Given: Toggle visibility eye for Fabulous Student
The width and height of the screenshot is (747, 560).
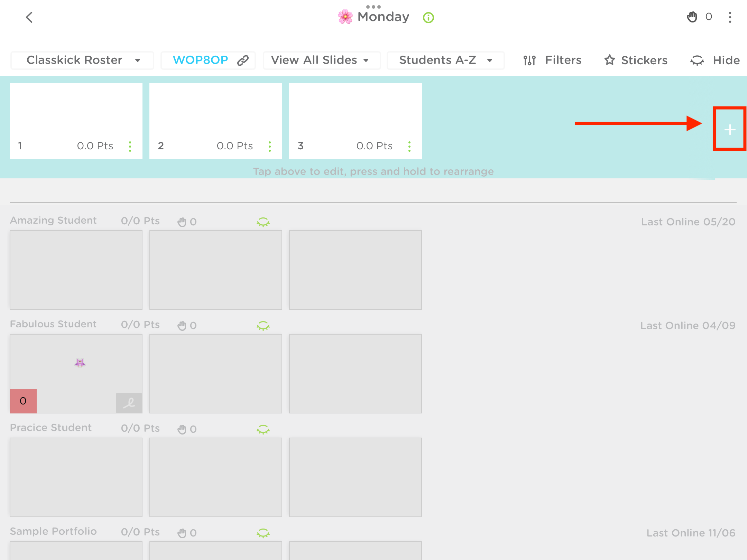Looking at the screenshot, I should 264,325.
